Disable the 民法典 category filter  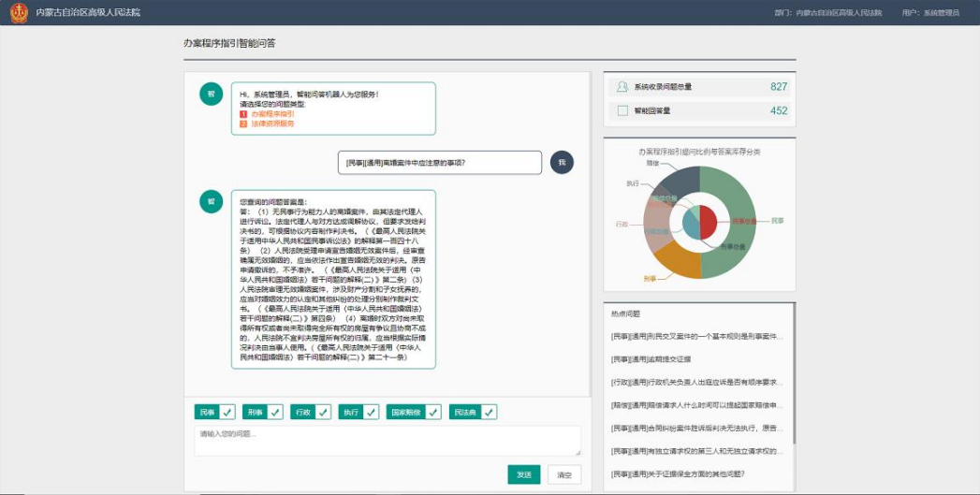pyautogui.click(x=489, y=412)
